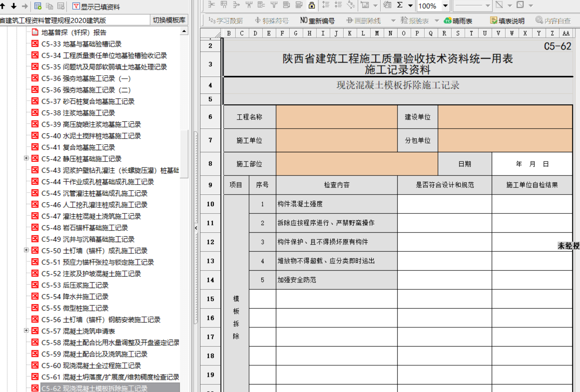Screen dimensions: 580x392
Task: Click the Sigma sum icon
Action: 400,5
